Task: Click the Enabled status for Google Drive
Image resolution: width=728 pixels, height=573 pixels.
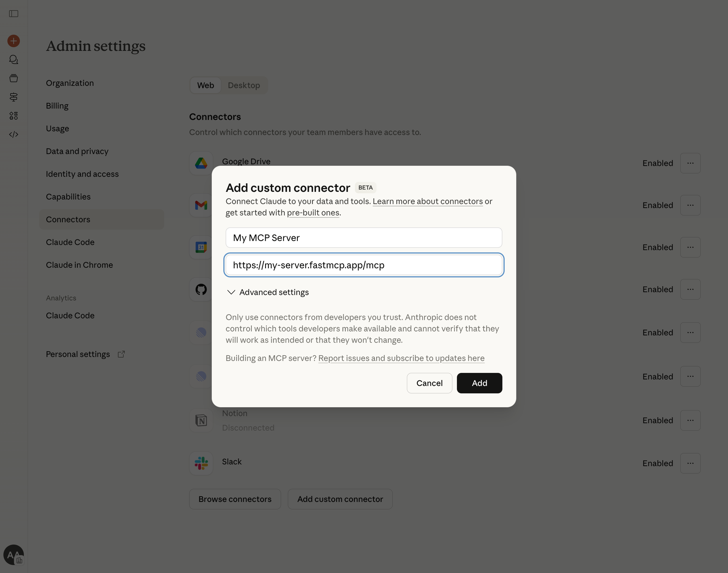Action: [658, 163]
